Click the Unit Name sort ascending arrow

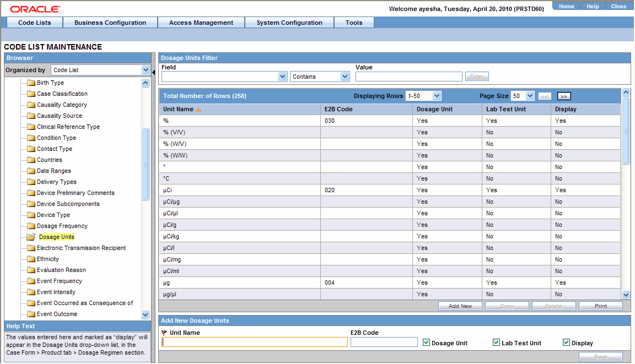pyautogui.click(x=198, y=110)
